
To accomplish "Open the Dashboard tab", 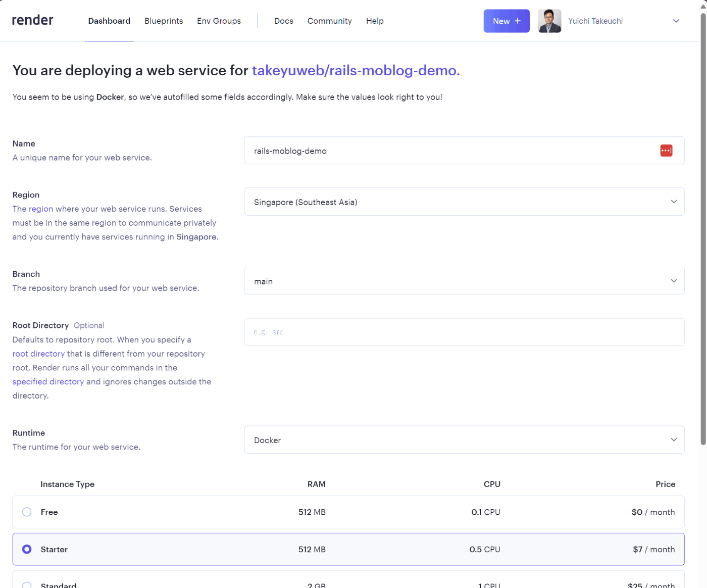I will pos(109,21).
